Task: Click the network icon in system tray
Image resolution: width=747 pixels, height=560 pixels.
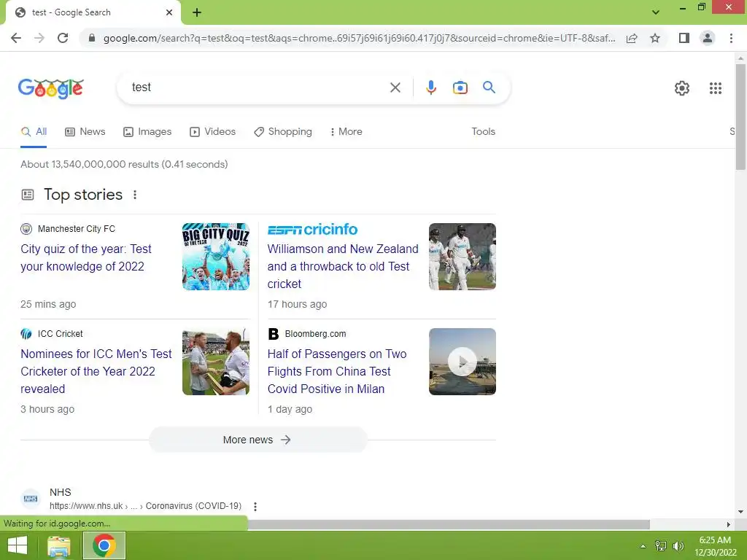Action: click(x=661, y=546)
